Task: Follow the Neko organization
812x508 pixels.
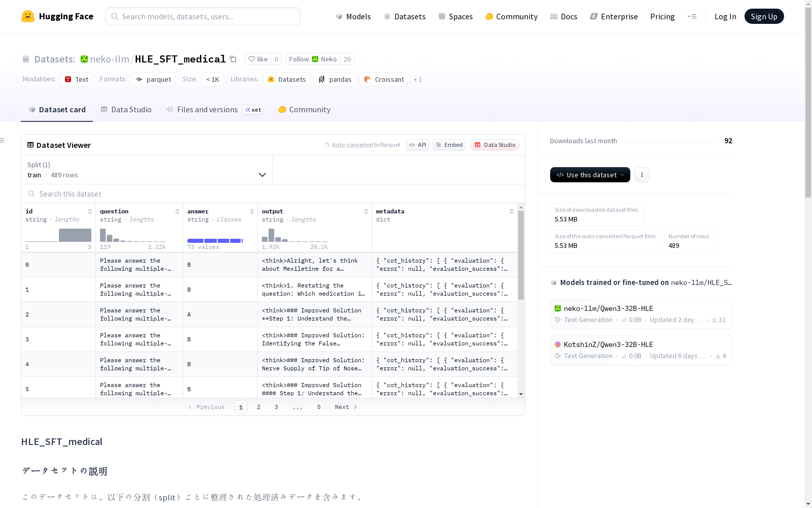Action: pos(313,59)
